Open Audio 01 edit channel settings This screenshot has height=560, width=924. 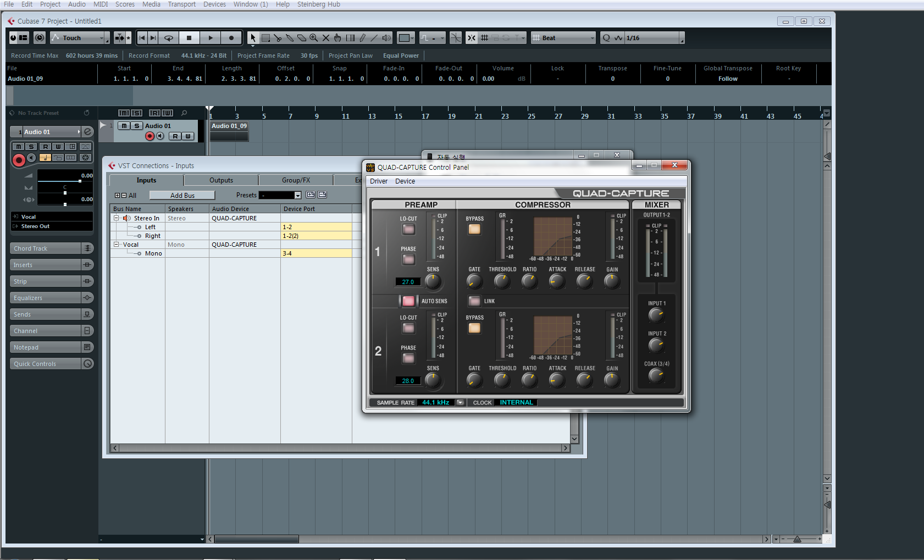coord(88,132)
